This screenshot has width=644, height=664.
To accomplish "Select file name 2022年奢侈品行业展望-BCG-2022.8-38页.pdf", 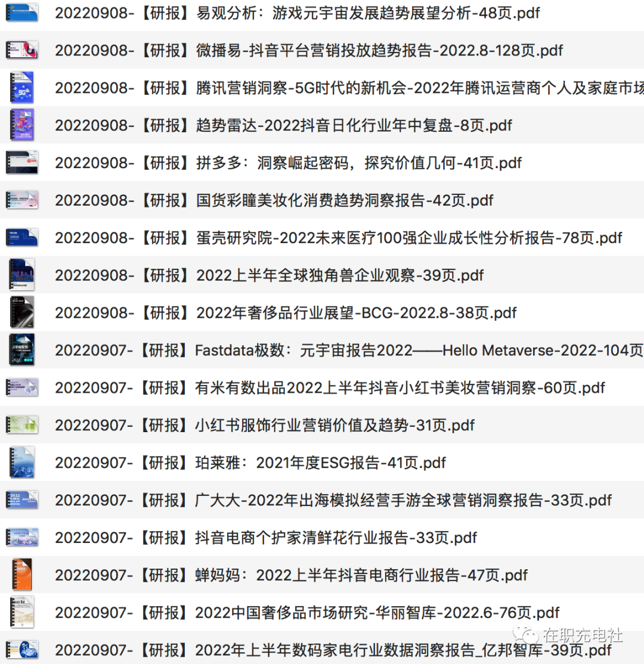I will pos(286,313).
